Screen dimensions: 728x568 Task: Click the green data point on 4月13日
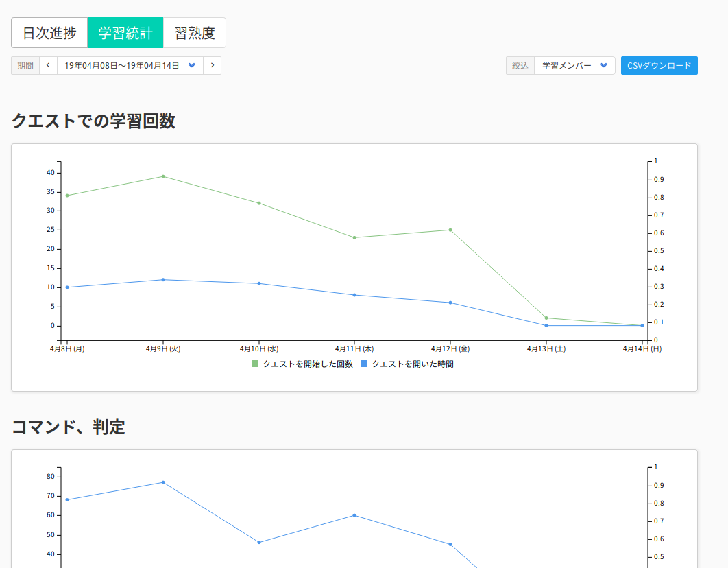pyautogui.click(x=546, y=318)
